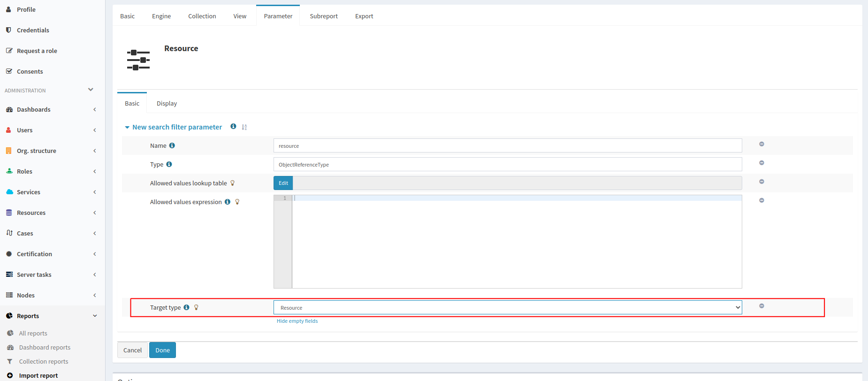
Task: Click the Consents checkmark icon
Action: (9, 71)
